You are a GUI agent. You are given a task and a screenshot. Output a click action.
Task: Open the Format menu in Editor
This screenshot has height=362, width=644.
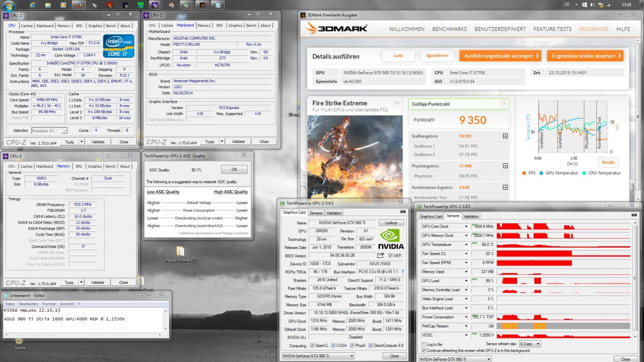point(49,304)
